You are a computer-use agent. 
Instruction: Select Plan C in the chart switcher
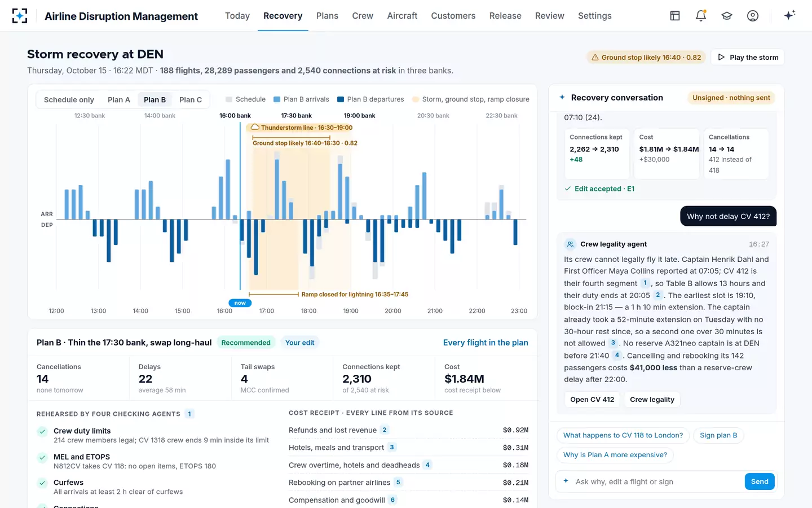[x=191, y=100]
